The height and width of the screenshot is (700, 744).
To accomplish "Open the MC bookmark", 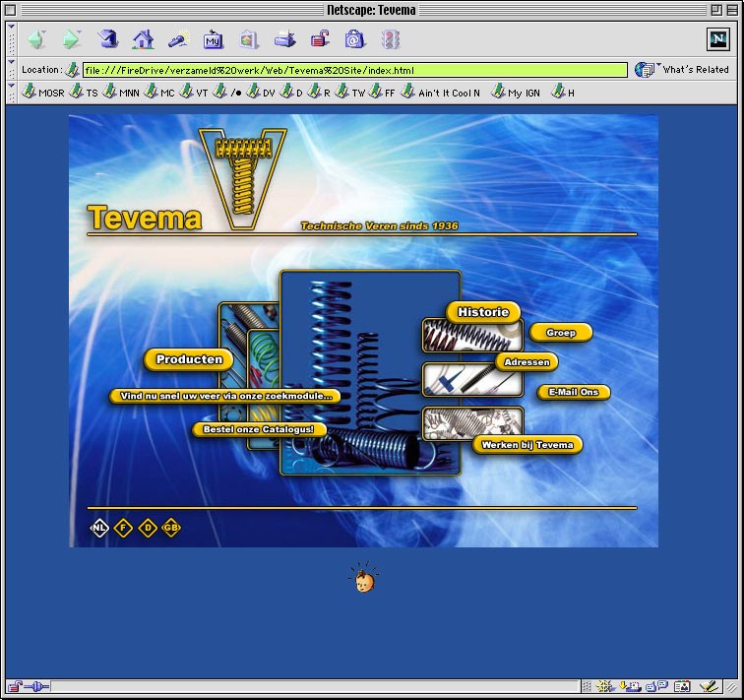I will pos(159,93).
